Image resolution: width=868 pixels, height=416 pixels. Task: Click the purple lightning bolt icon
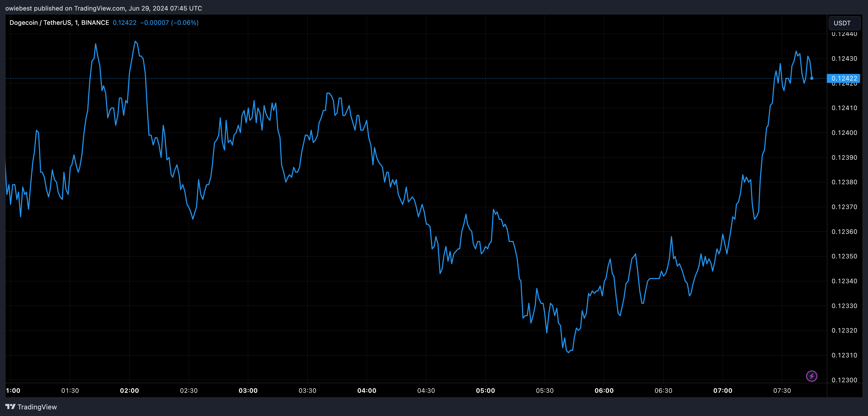811,376
